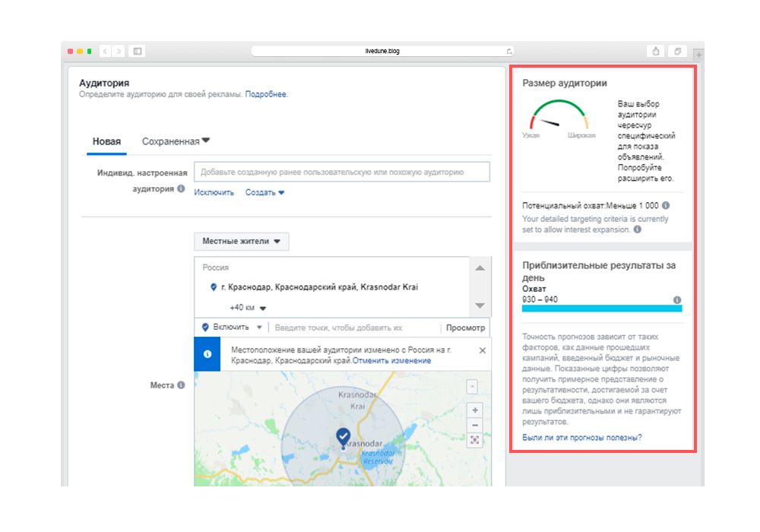Switch to the Сохраненная tab
The height and width of the screenshot is (532, 760).
pos(175,141)
